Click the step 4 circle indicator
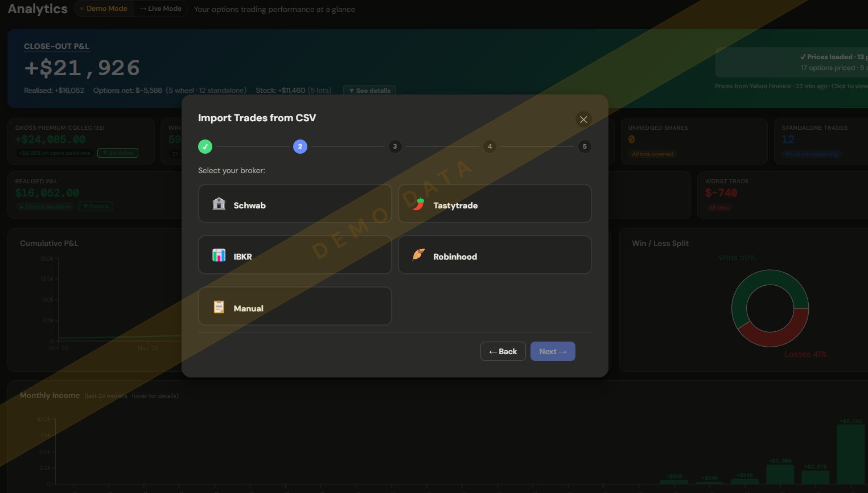 pyautogui.click(x=489, y=146)
